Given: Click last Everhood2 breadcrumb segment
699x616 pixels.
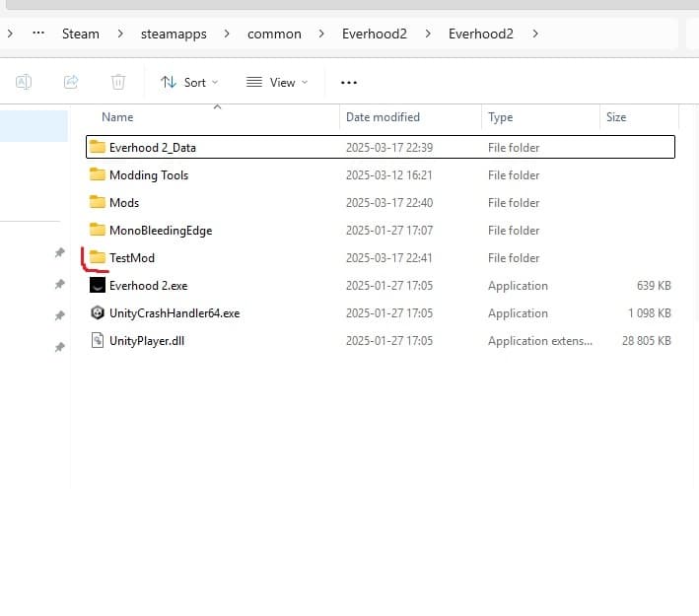Looking at the screenshot, I should point(481,34).
